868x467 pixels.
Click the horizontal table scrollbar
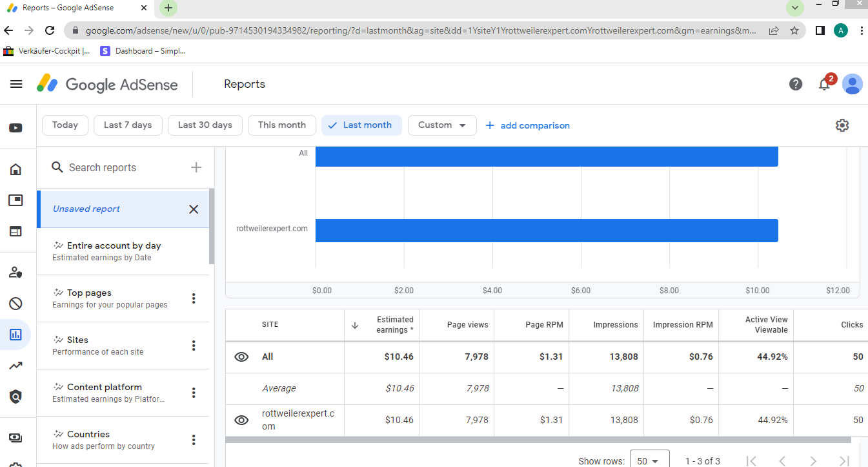coord(538,440)
